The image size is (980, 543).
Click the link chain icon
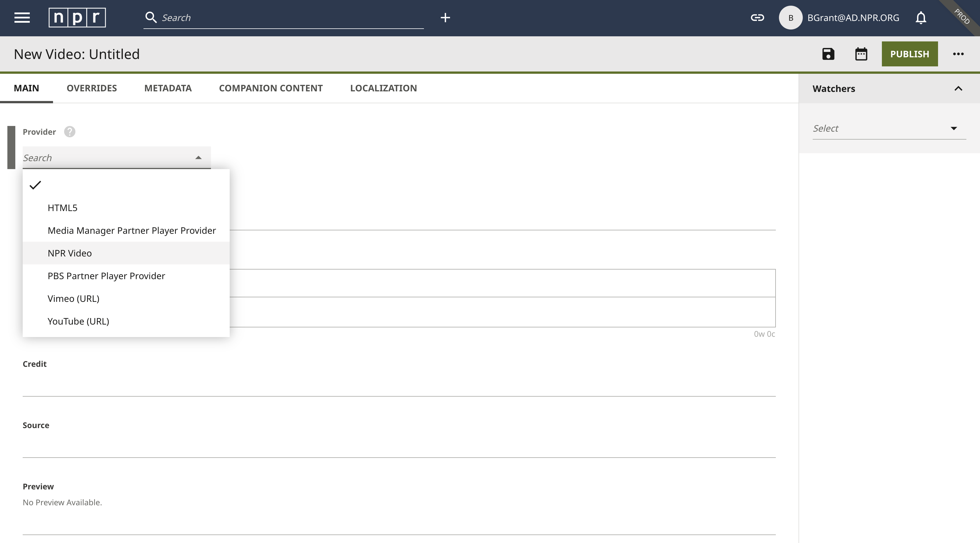coord(757,18)
